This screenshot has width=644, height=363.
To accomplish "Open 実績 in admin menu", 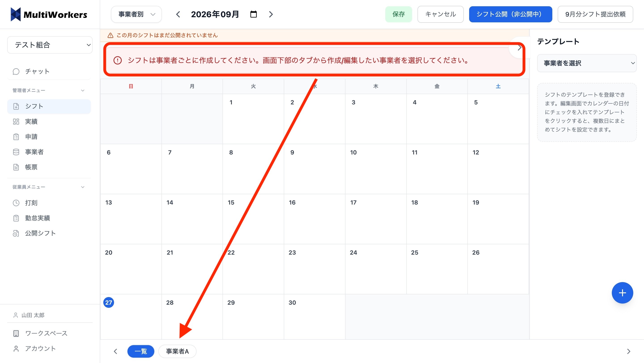I will [x=49, y=121].
